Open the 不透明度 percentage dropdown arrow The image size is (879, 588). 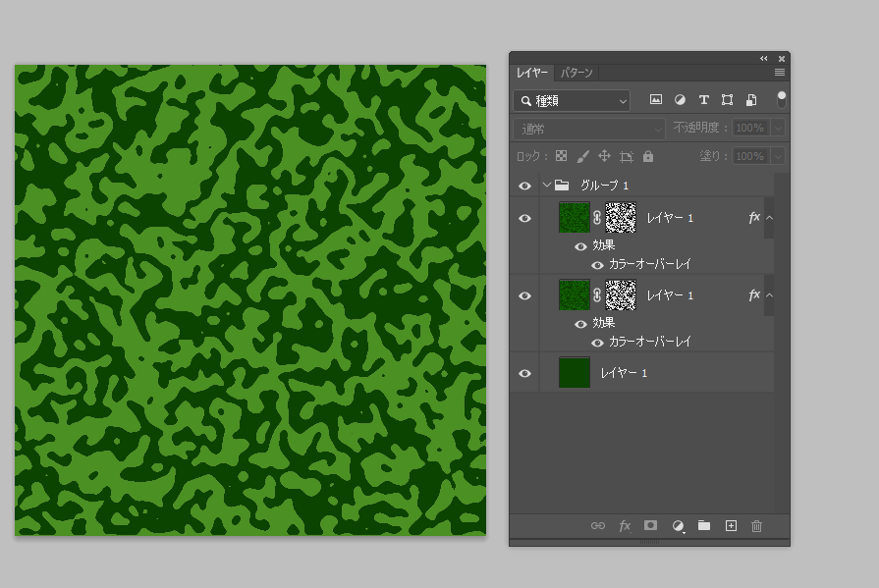[778, 128]
